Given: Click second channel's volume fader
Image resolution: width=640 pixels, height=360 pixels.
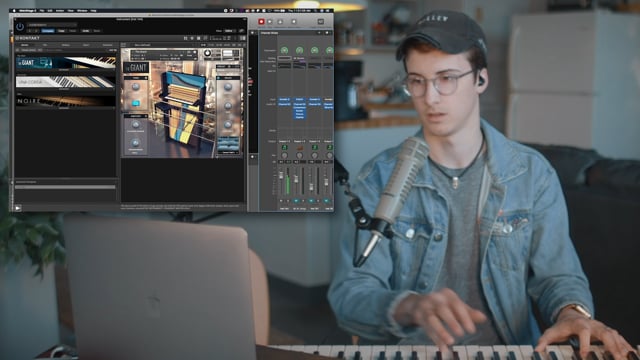Looking at the screenshot, I should 296,179.
